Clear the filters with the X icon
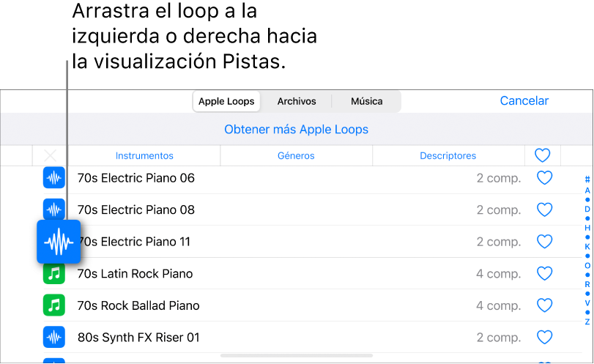594x364 pixels. click(x=50, y=155)
